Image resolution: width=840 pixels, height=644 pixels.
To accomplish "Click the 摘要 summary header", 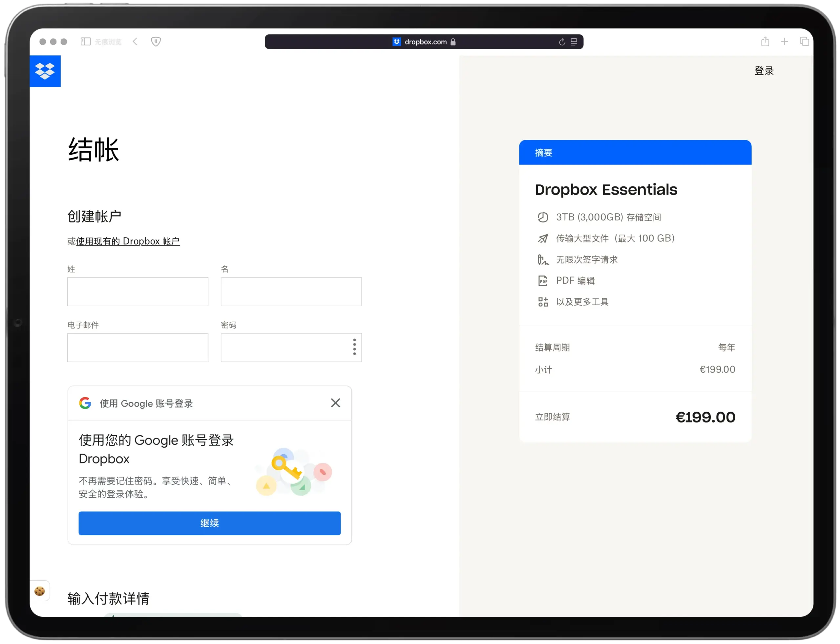I will coord(635,153).
